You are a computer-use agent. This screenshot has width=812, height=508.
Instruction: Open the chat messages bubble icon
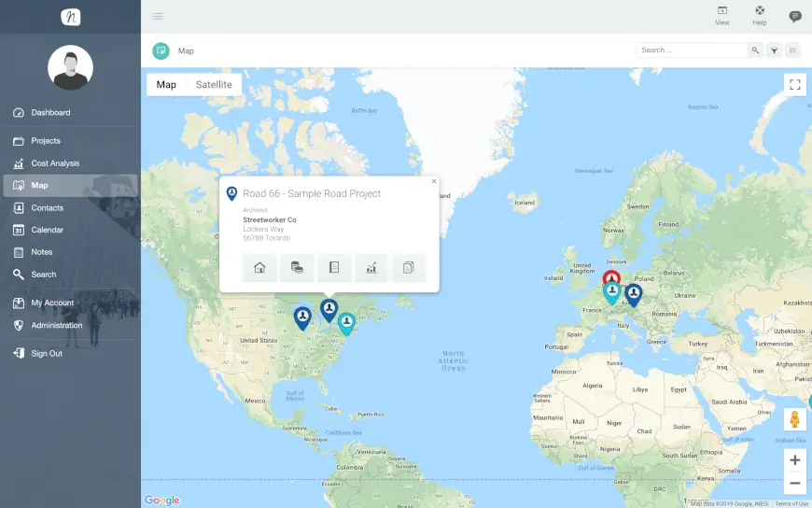[x=795, y=17]
